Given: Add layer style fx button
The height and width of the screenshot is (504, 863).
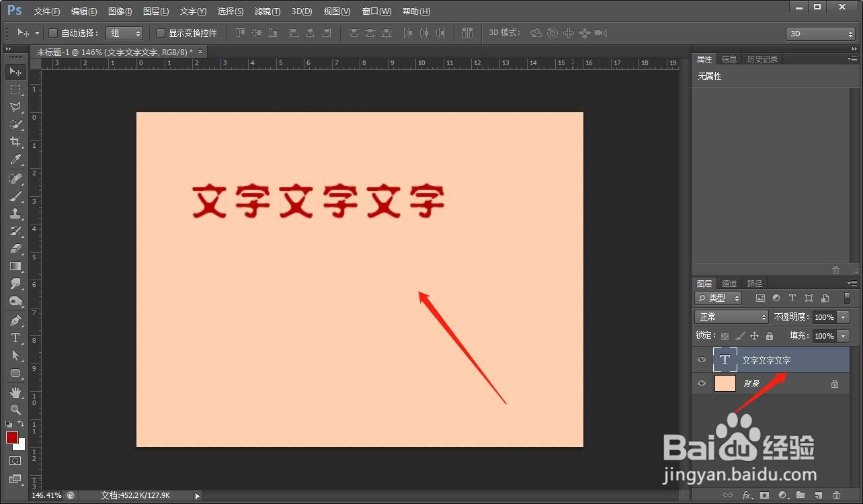Looking at the screenshot, I should 746,495.
